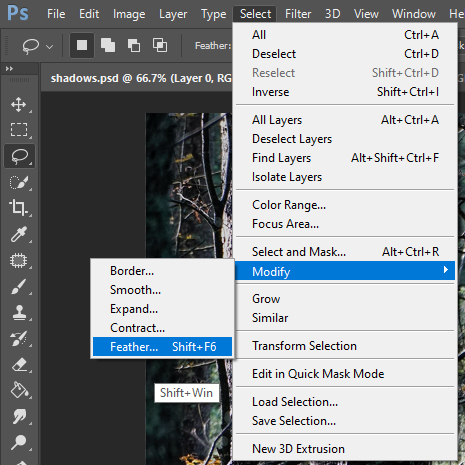
Task: Open the Image menu
Action: click(x=129, y=14)
